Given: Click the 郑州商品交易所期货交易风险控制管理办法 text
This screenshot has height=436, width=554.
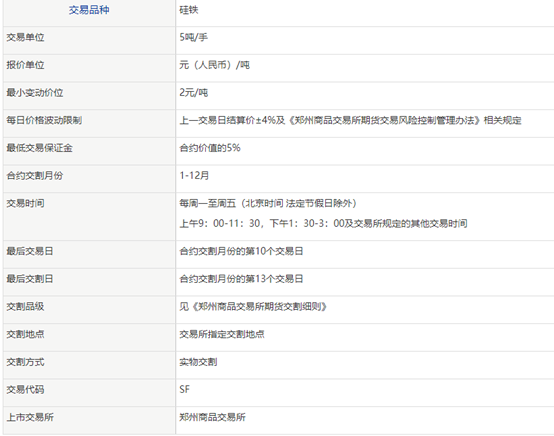Looking at the screenshot, I should click(x=384, y=120).
